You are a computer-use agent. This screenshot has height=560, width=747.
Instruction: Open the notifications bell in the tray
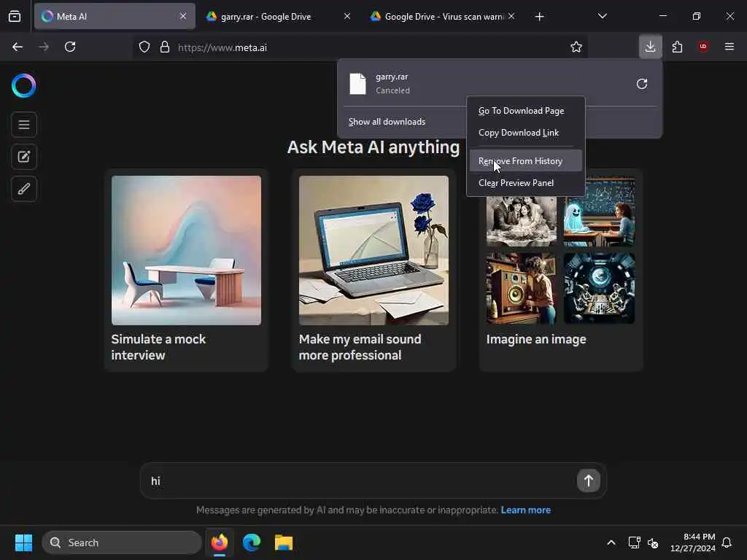click(x=727, y=542)
